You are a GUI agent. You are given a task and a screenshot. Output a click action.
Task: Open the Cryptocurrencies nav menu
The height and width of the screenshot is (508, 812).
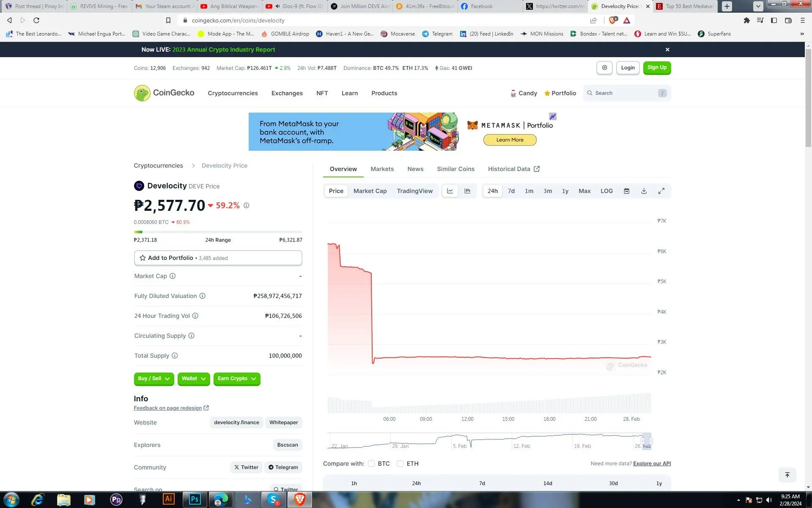tap(233, 93)
